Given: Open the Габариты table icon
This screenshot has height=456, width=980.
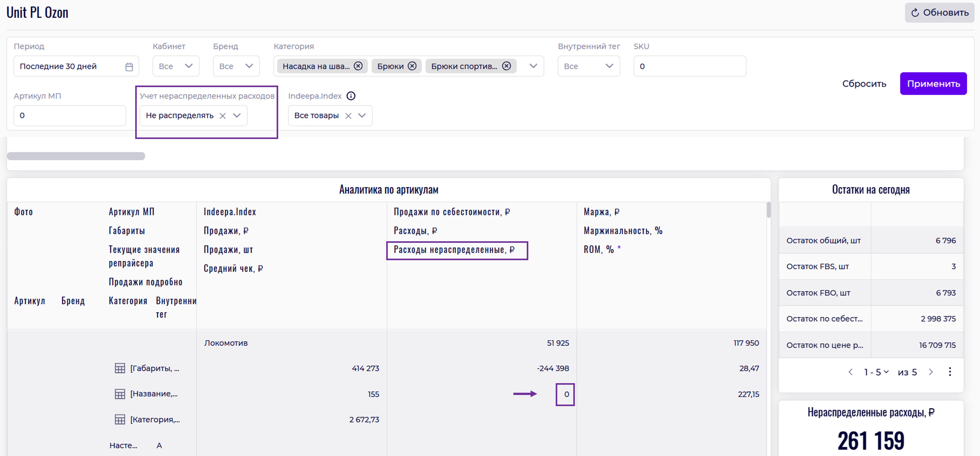Looking at the screenshot, I should click(120, 368).
